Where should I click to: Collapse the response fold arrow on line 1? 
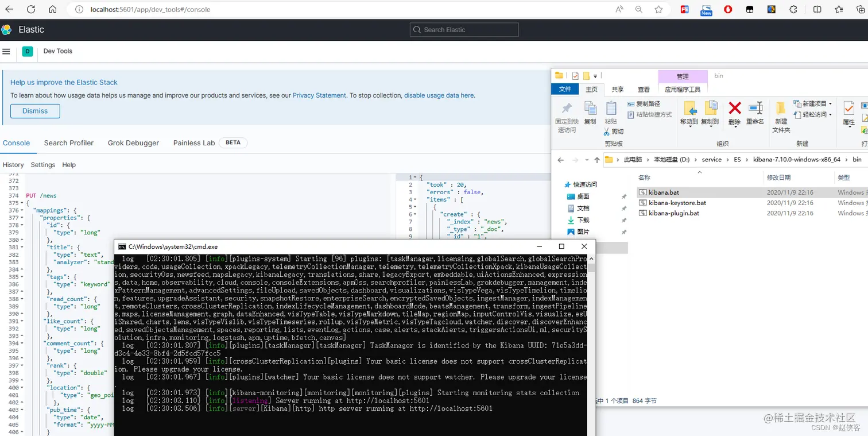pyautogui.click(x=415, y=178)
